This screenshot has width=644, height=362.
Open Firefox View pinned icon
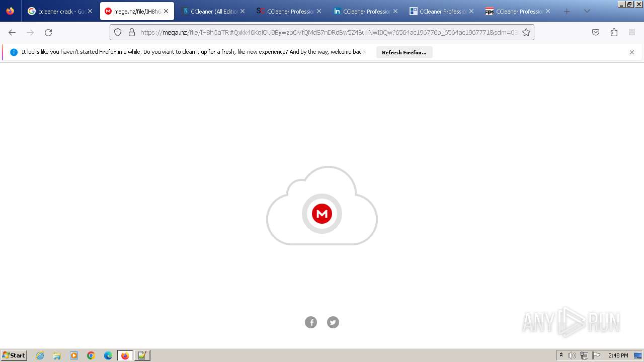point(10,11)
